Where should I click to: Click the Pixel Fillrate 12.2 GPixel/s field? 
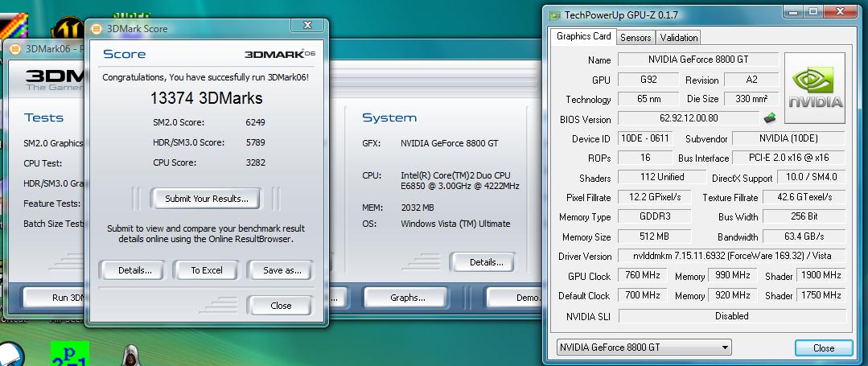(654, 196)
